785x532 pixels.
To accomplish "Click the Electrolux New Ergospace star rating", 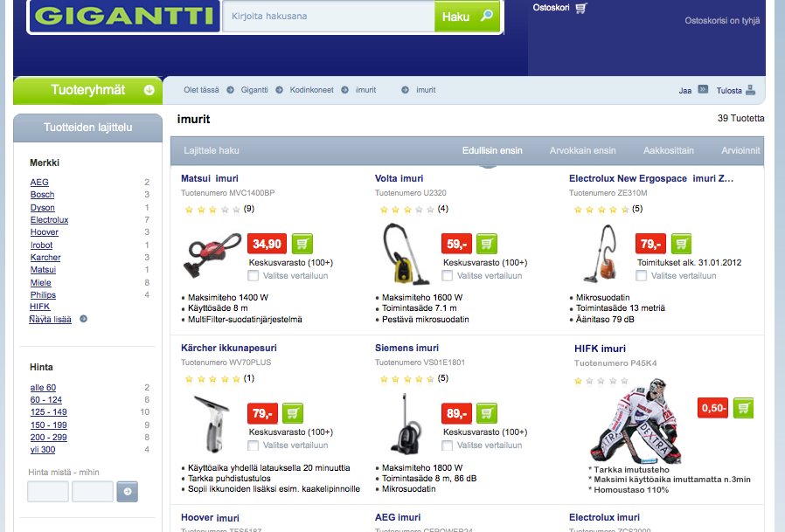I will click(601, 209).
